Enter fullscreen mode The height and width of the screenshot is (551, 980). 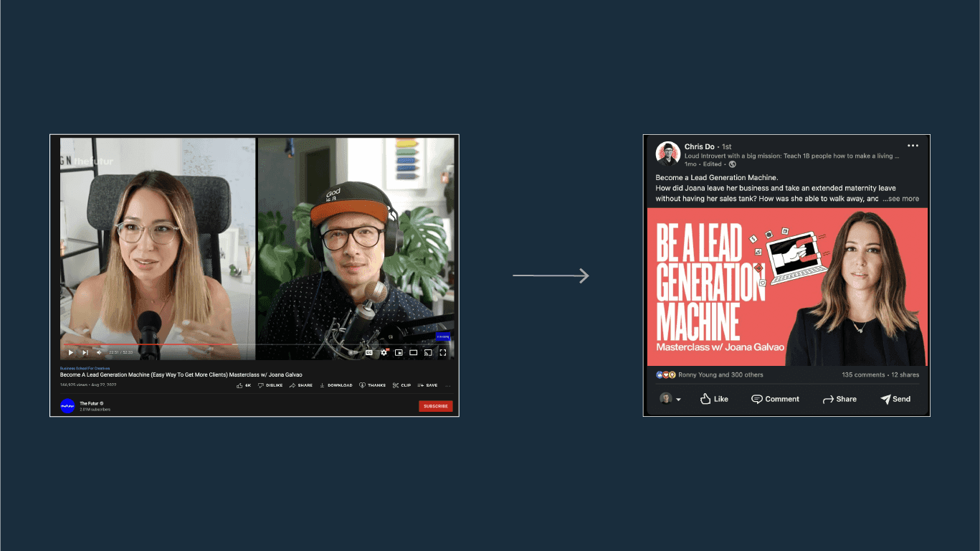(x=442, y=352)
